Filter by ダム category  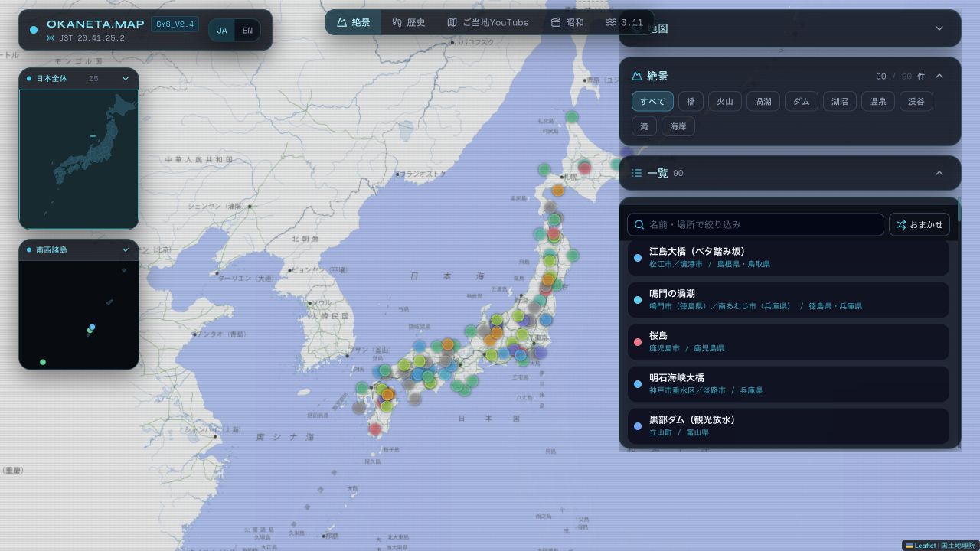[x=802, y=101]
